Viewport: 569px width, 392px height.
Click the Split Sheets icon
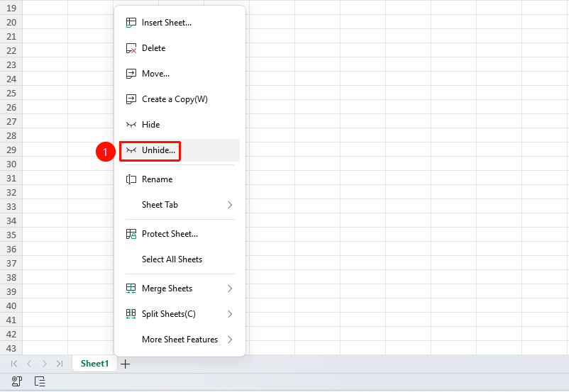131,314
